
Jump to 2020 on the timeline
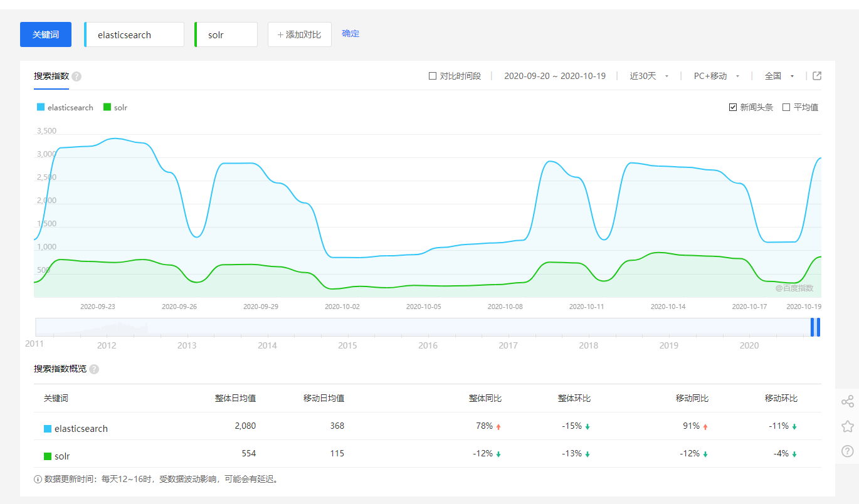pos(749,345)
